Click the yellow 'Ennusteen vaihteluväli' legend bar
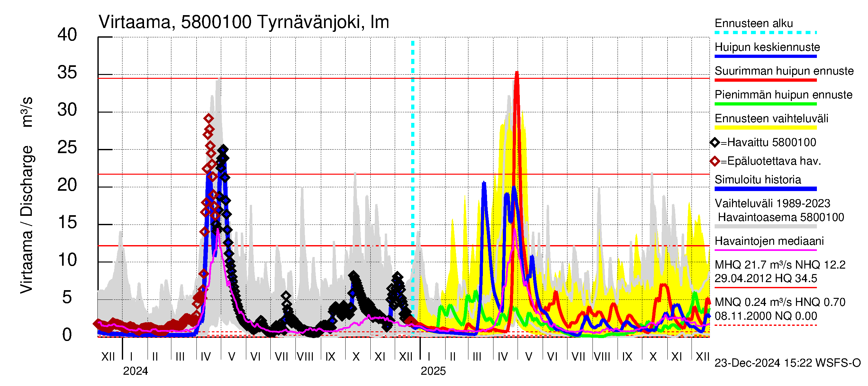868x386 pixels. tap(765, 128)
